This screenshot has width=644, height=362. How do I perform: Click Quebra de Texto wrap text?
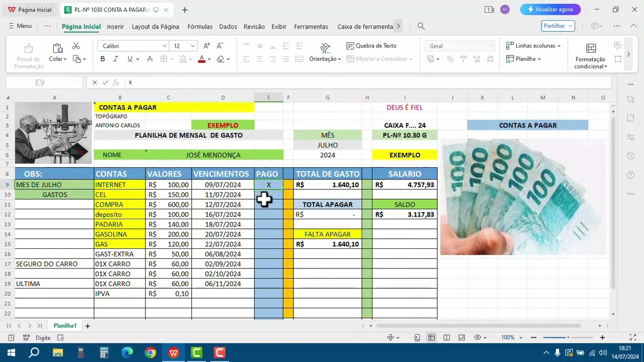pos(371,46)
